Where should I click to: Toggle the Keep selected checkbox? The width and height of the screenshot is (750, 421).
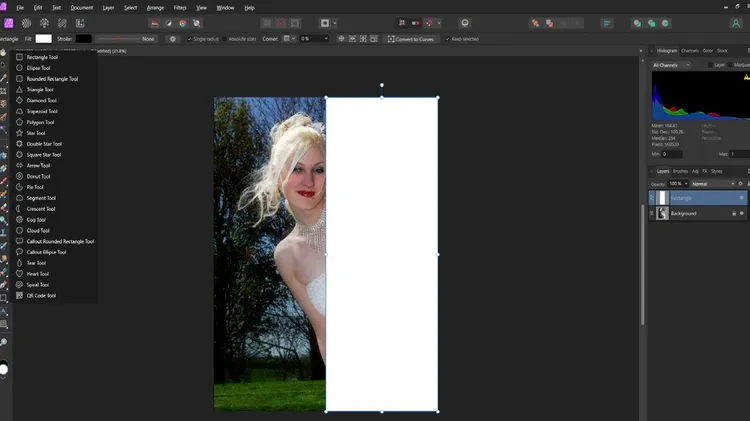click(447, 39)
